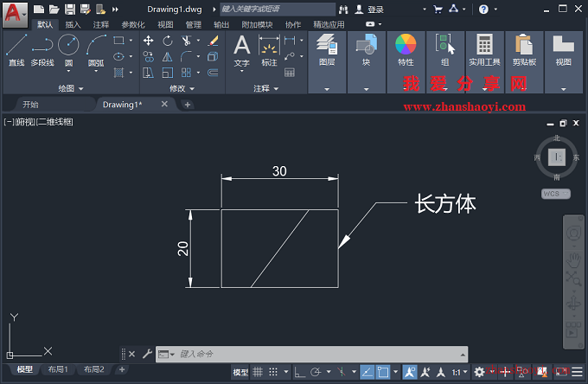Viewport: 588px width, 384px height.
Task: Toggle annotation objects visibility
Action: (x=410, y=372)
